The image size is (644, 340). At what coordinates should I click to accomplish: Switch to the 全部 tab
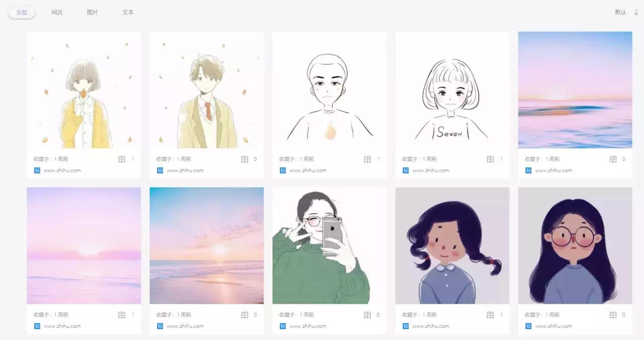(22, 12)
